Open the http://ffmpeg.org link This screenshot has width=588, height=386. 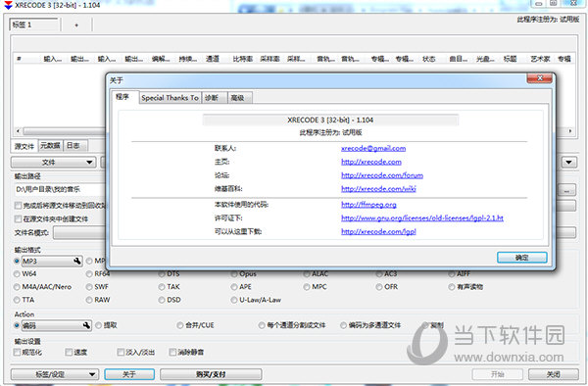pyautogui.click(x=368, y=205)
